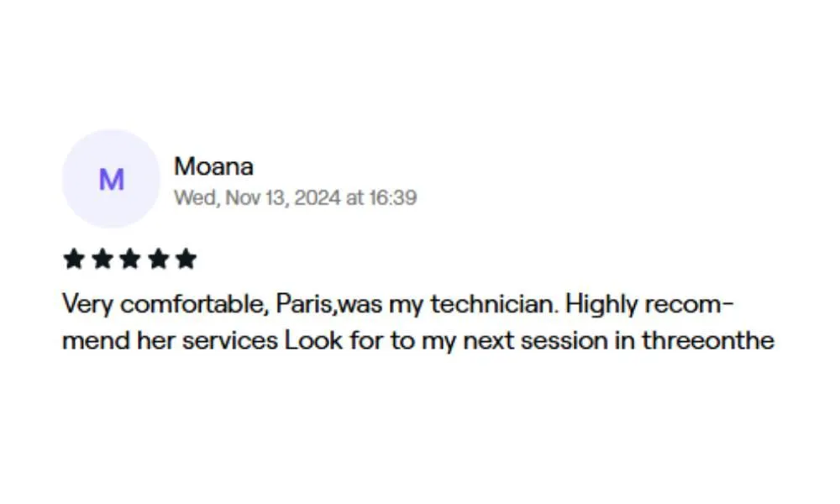Click the word Highly in review
Image resolution: width=840 pixels, height=504 pixels.
pyautogui.click(x=601, y=305)
